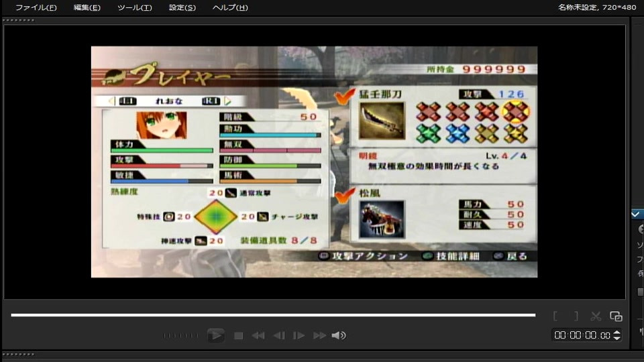Increase the timecode with the up arrow

click(617, 333)
